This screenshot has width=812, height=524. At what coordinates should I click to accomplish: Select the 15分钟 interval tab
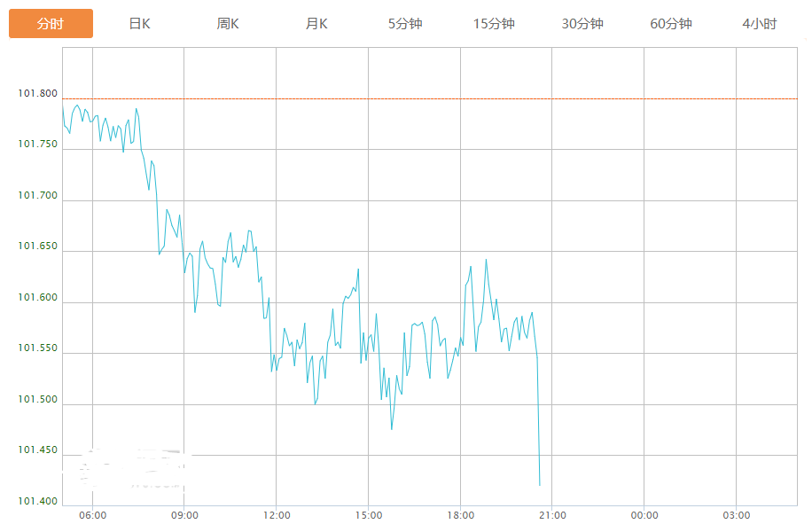tap(494, 24)
